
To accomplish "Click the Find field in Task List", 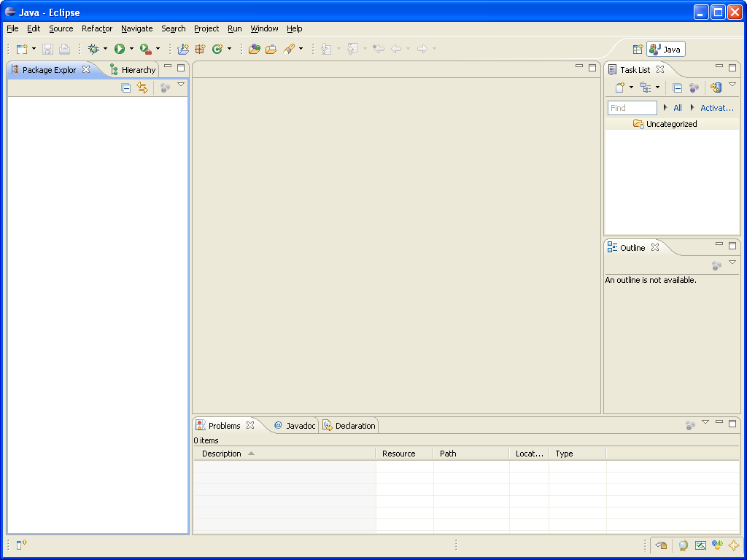I will [632, 108].
